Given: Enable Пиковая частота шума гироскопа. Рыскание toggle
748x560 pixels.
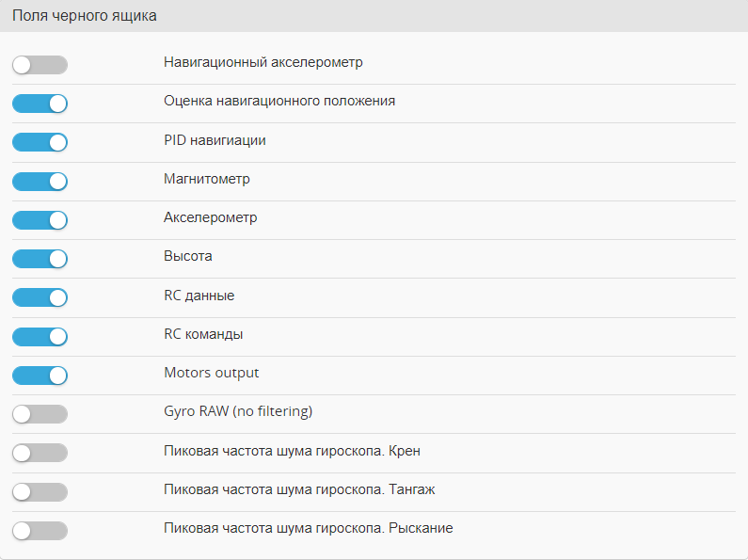Looking at the screenshot, I should click(x=40, y=531).
